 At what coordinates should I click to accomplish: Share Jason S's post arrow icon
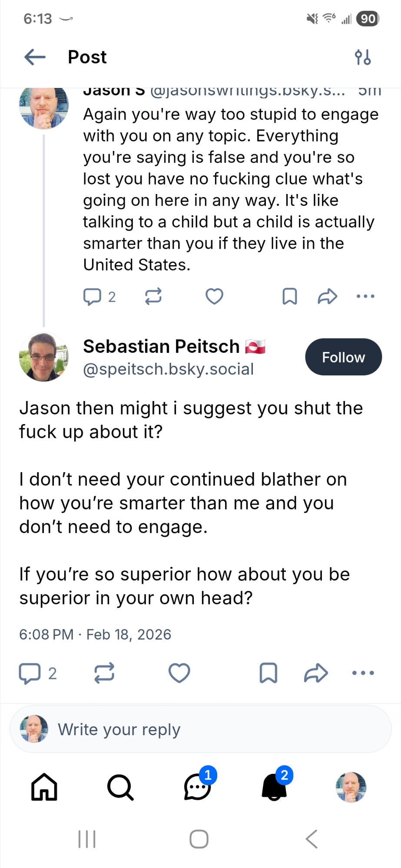tap(327, 296)
